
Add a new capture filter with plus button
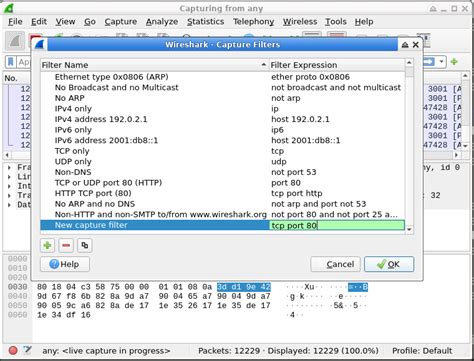pyautogui.click(x=47, y=246)
